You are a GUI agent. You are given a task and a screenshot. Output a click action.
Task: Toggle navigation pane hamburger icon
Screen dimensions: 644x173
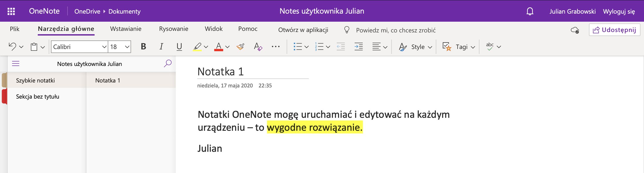tap(16, 64)
